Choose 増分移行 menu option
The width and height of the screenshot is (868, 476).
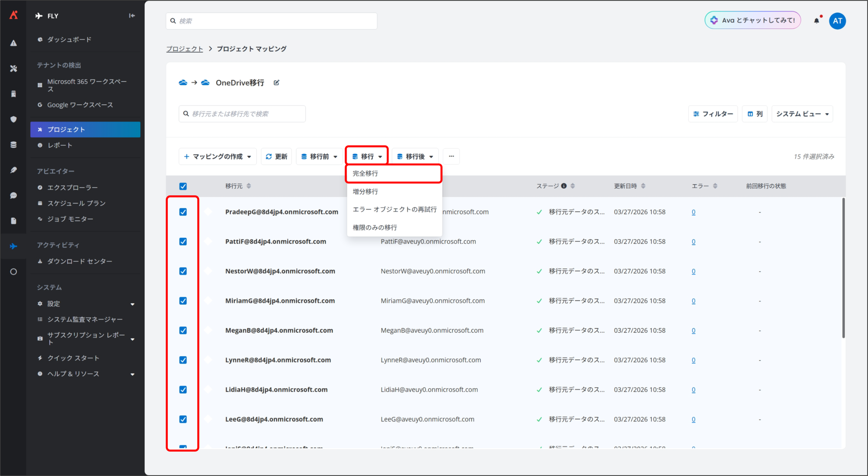pyautogui.click(x=366, y=192)
